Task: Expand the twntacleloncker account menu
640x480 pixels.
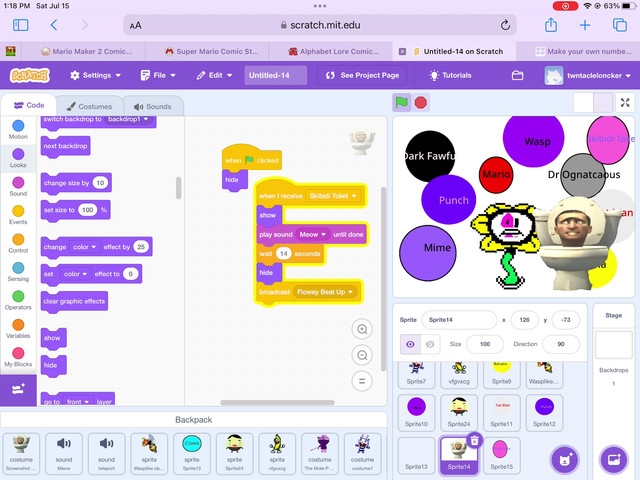Action: tap(588, 76)
